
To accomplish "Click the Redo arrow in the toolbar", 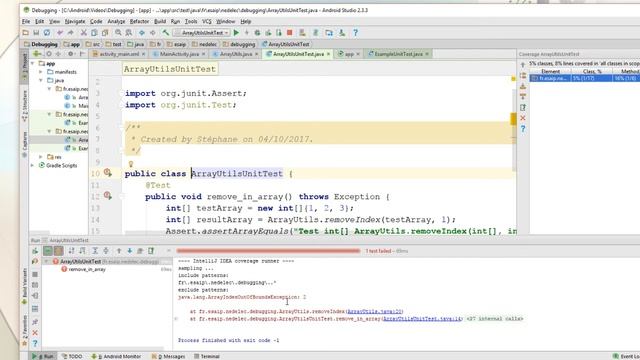I will click(71, 33).
